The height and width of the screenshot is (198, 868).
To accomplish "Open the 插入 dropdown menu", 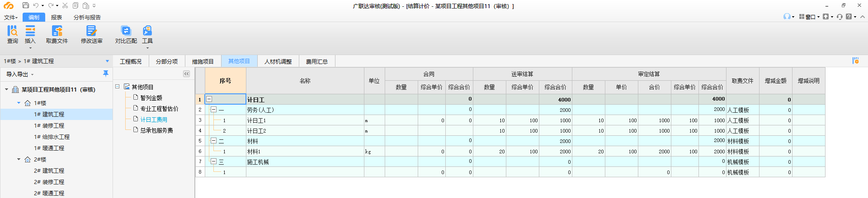I will point(30,48).
